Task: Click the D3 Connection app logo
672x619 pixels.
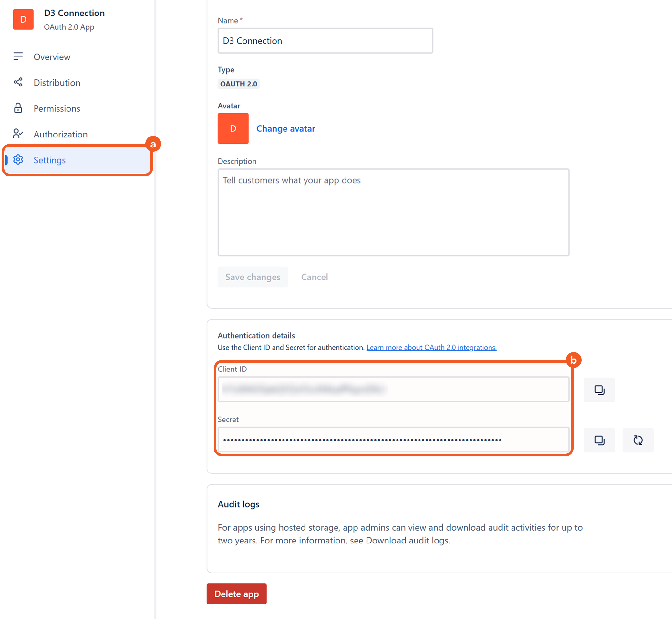Action: [x=23, y=19]
